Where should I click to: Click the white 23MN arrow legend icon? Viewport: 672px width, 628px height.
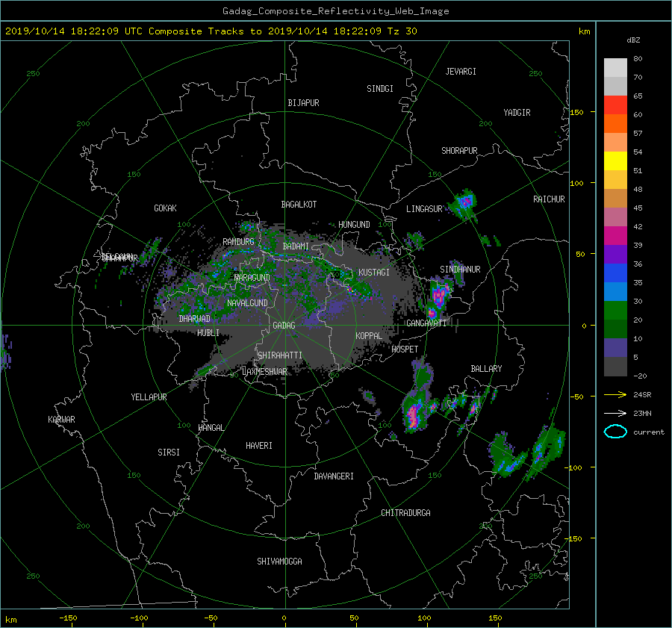(615, 413)
